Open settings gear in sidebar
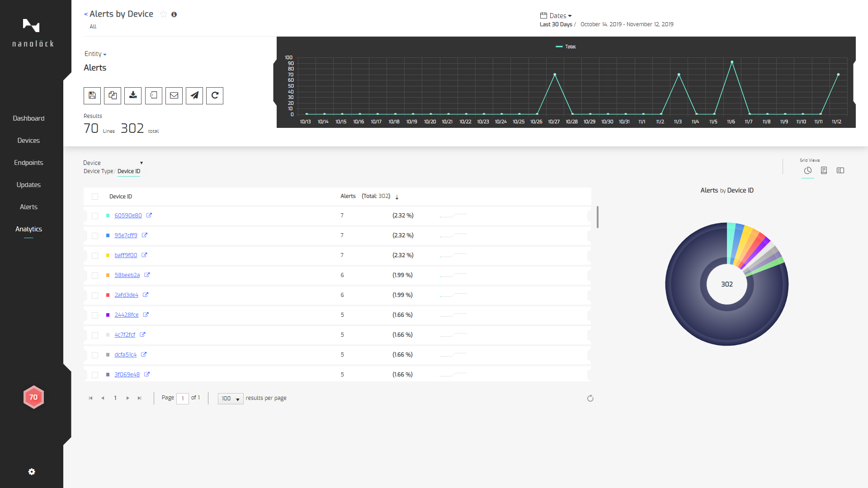 click(x=32, y=472)
